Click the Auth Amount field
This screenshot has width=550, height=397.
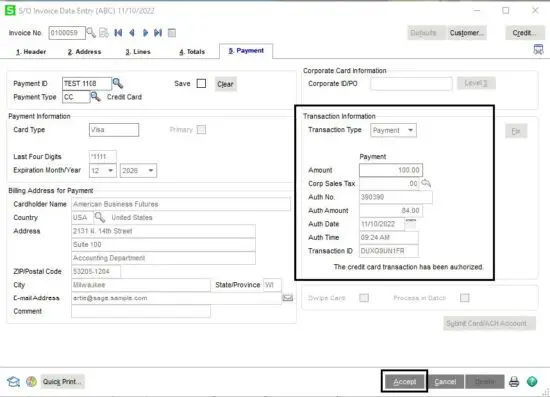(x=391, y=210)
